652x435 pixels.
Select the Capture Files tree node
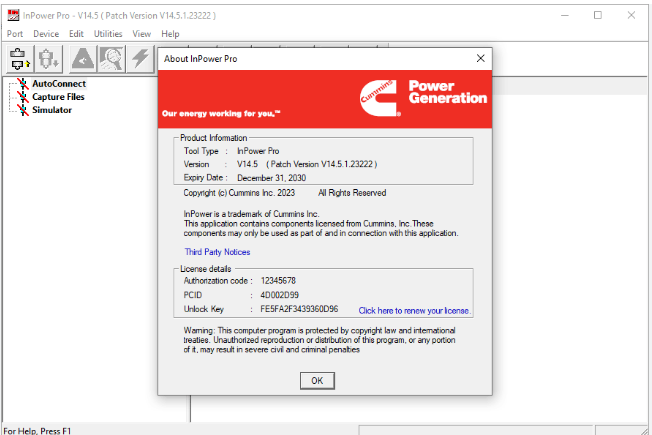tap(58, 97)
